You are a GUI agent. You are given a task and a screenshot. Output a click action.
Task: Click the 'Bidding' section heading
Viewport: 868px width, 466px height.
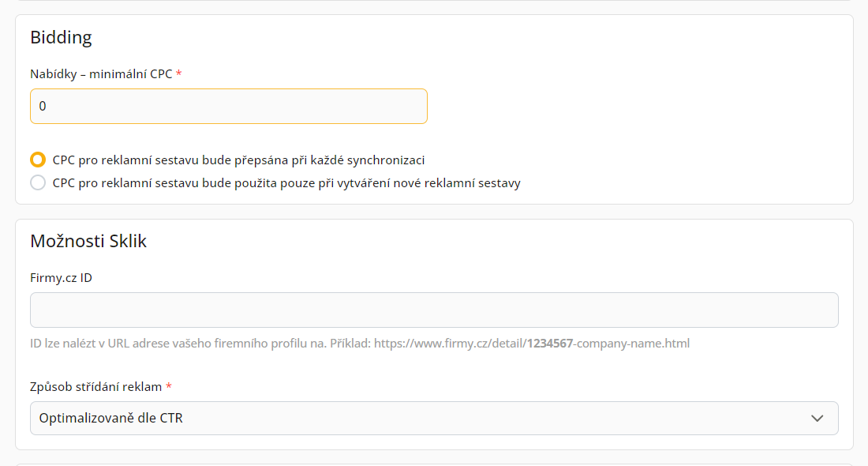[x=61, y=37]
